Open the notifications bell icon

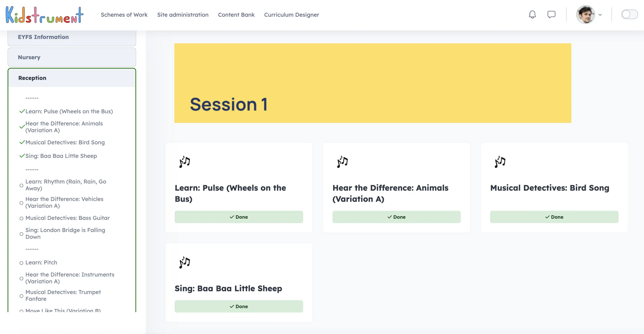pos(532,15)
